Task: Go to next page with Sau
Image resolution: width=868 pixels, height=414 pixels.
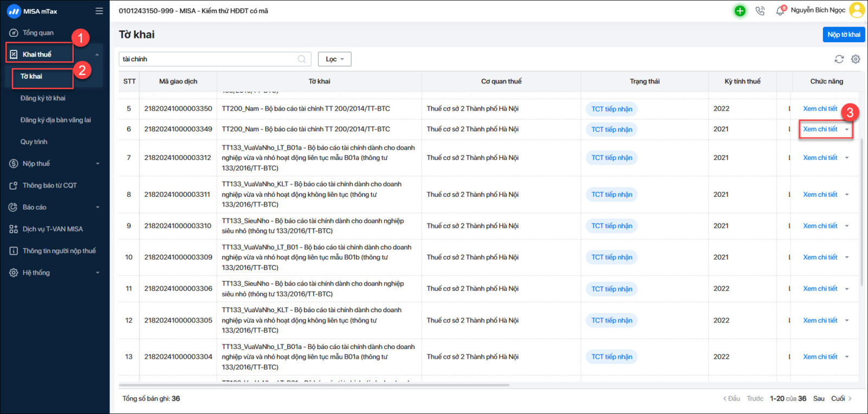Action: 819,398
